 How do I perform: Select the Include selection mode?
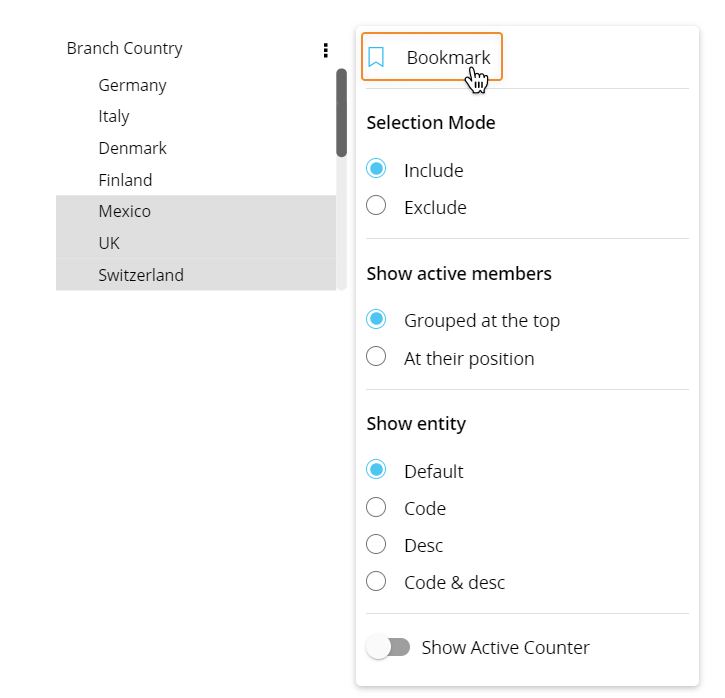pos(377,169)
